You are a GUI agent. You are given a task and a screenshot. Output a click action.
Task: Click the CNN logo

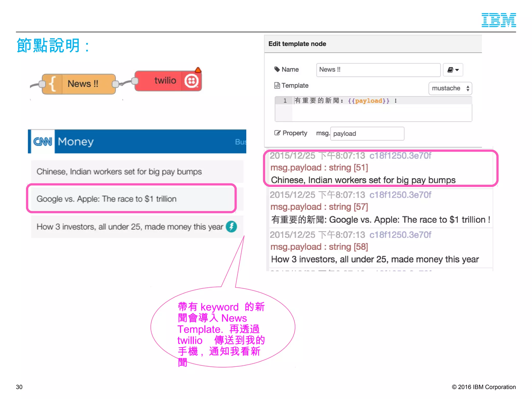(43, 142)
